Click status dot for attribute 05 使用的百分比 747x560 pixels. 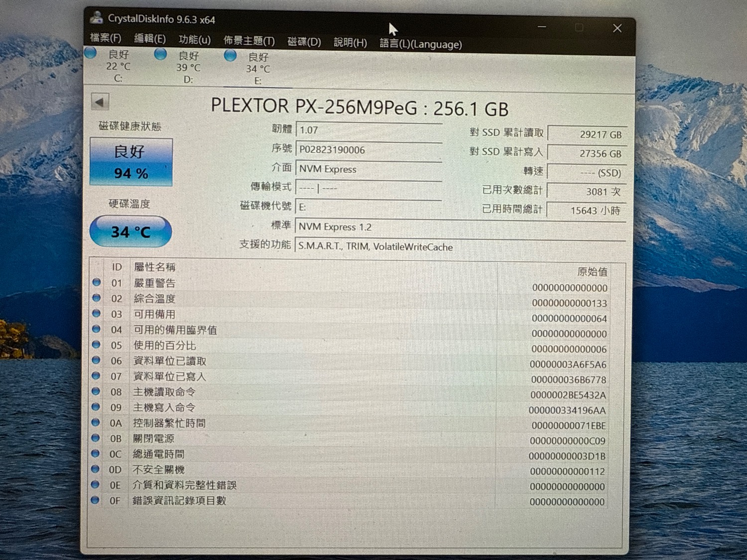coord(97,344)
